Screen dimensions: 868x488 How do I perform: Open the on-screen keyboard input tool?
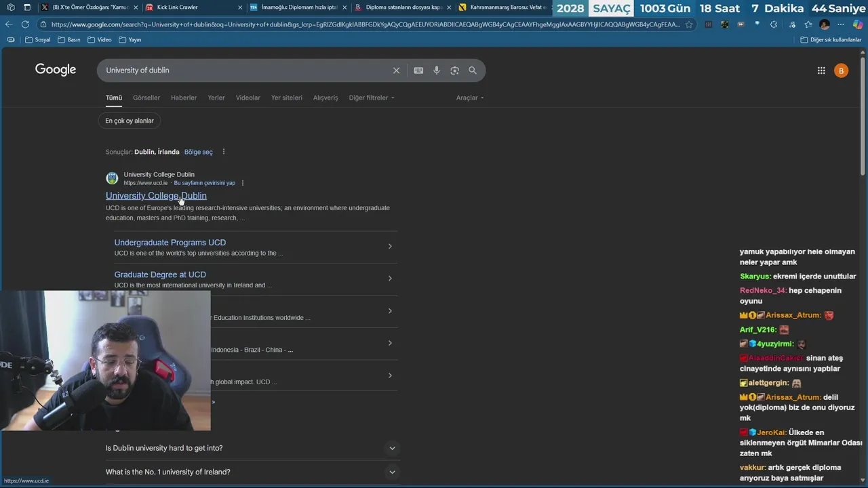click(418, 70)
